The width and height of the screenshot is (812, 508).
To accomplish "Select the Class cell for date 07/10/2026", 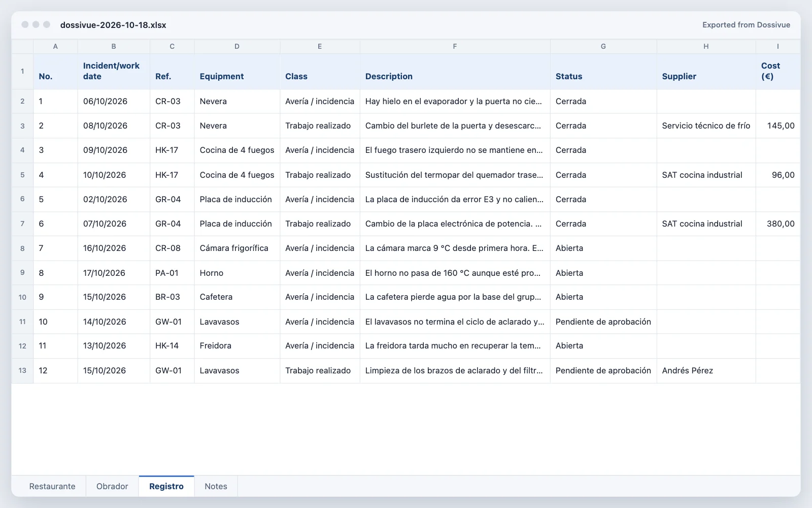I will point(320,224).
